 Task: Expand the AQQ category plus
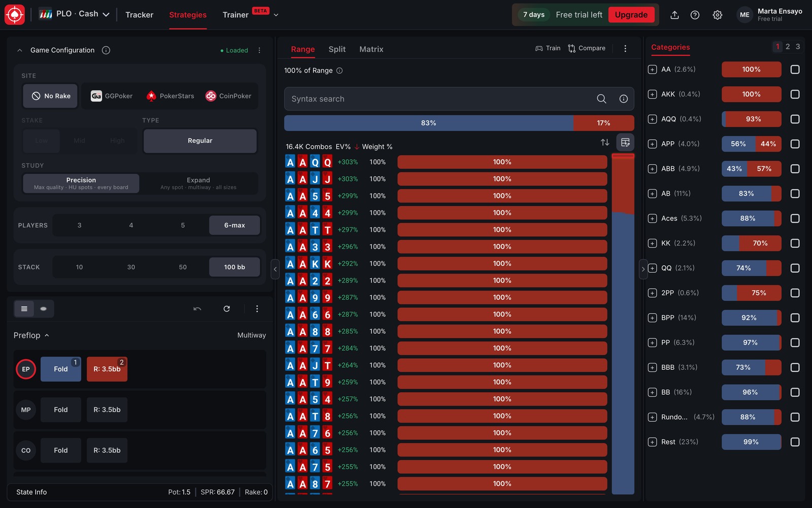pos(653,119)
